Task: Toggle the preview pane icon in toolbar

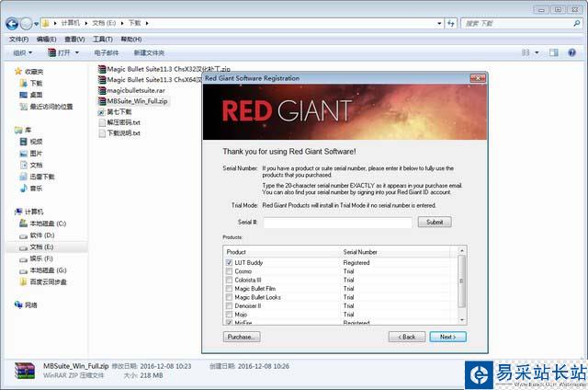Action: 553,52
